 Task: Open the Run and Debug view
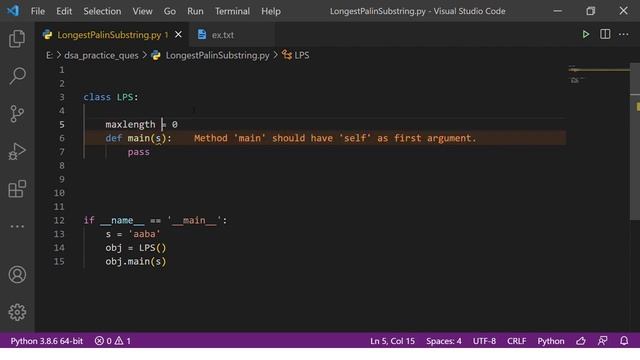[x=17, y=151]
